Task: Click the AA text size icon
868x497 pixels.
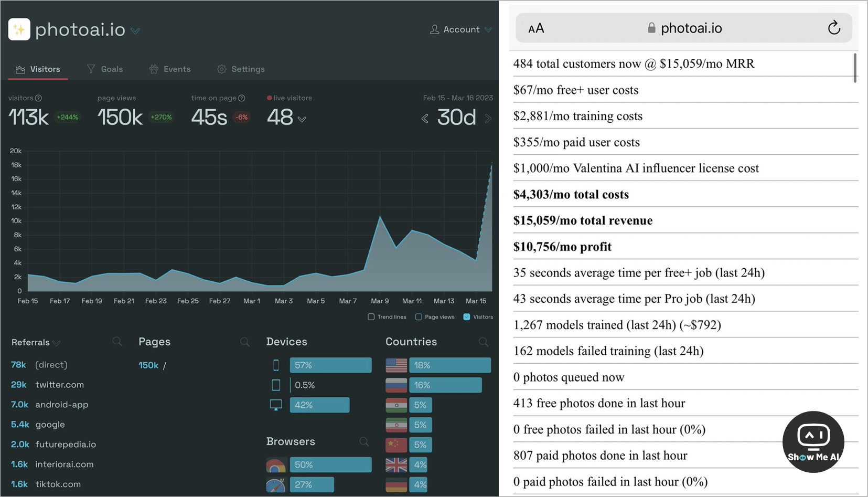Action: 536,28
